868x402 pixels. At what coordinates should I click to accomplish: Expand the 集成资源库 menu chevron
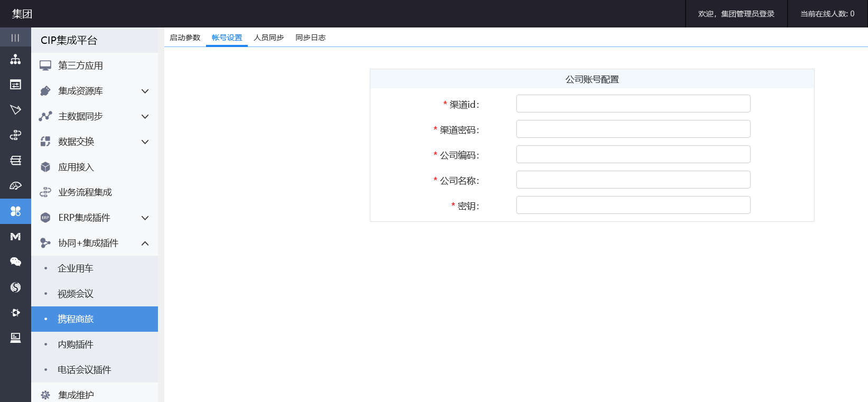(x=145, y=91)
